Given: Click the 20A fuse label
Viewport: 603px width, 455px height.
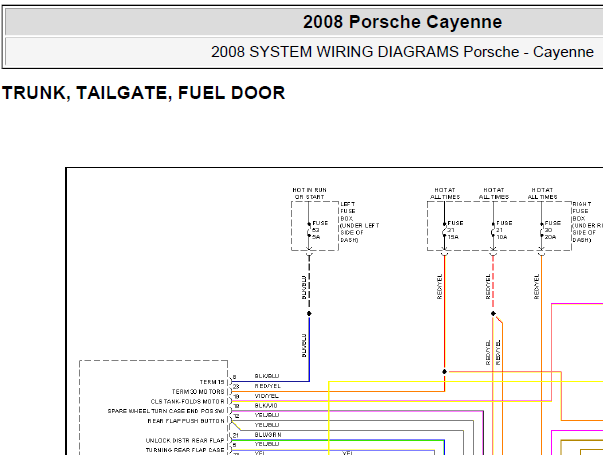Looking at the screenshot, I should point(550,237).
